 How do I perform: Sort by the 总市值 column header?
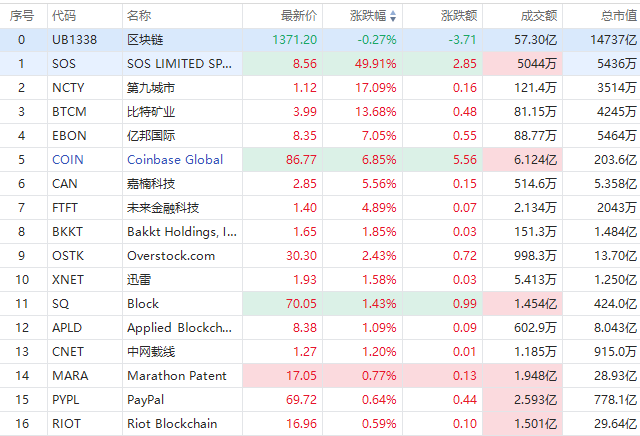(619, 16)
